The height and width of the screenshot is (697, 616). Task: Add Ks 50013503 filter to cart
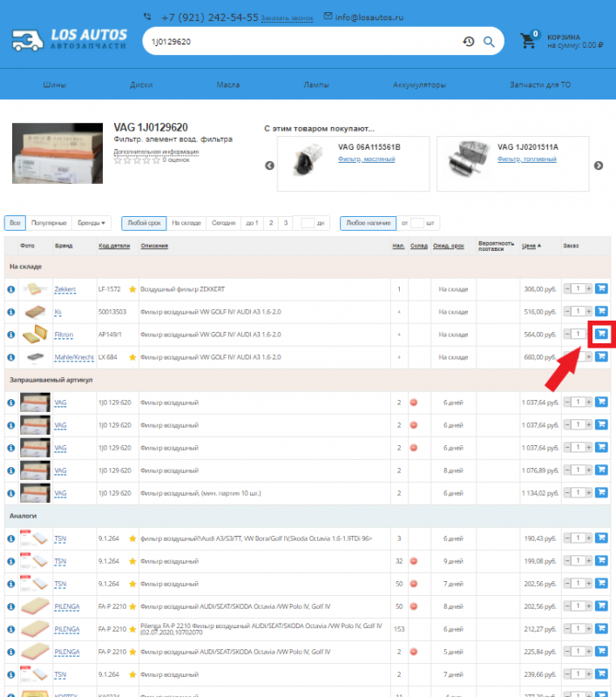coord(601,311)
